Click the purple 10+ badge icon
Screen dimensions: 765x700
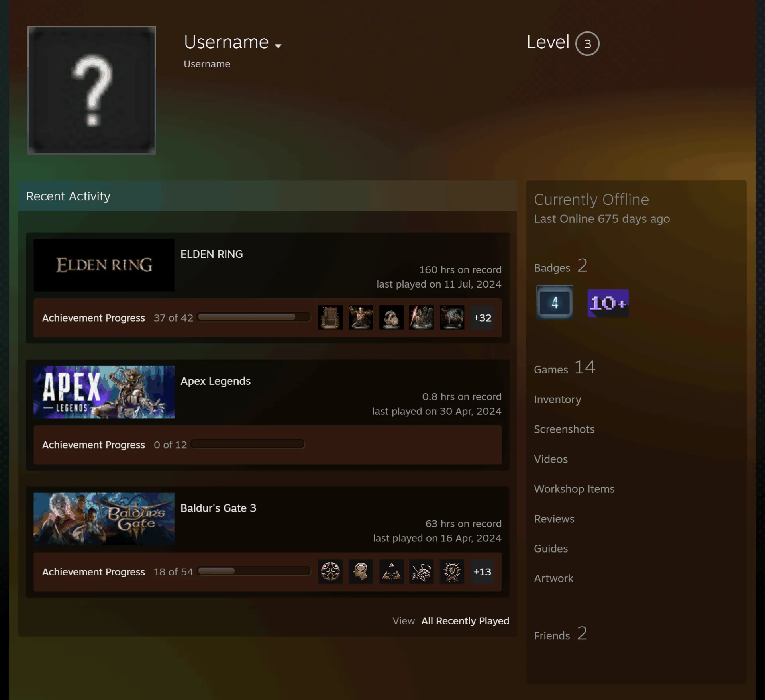tap(608, 303)
